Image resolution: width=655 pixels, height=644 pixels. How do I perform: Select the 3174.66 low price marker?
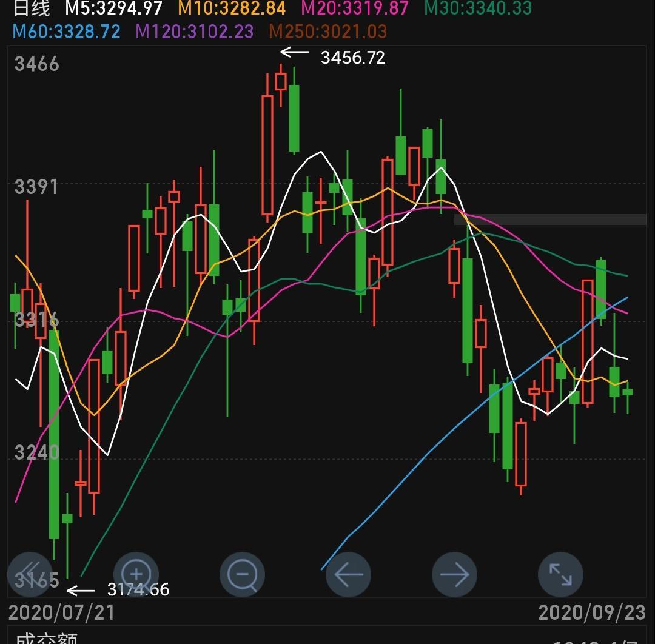(138, 589)
